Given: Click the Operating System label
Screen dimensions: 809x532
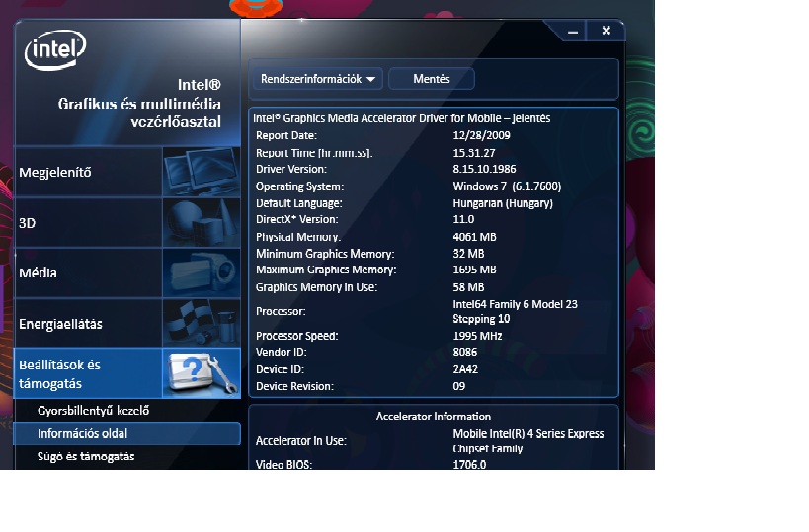Looking at the screenshot, I should (299, 187).
